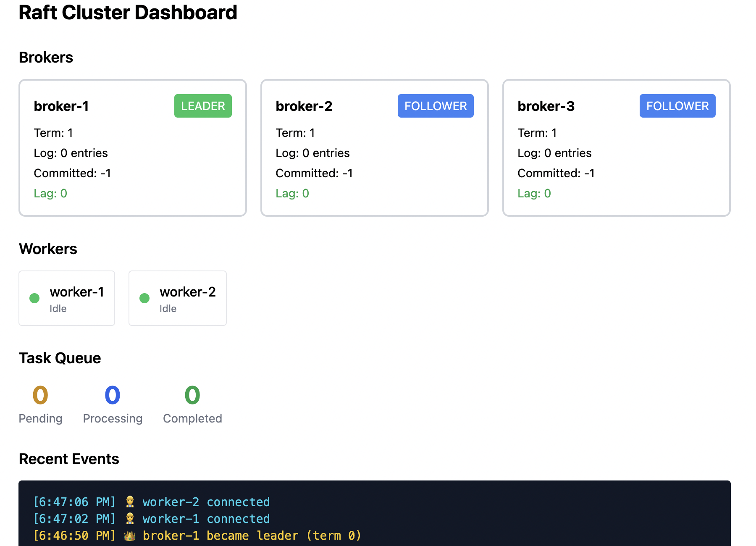Screen dimensions: 756x546
Task: Click the Lag: 0 indicator on broker-2
Action: (292, 193)
